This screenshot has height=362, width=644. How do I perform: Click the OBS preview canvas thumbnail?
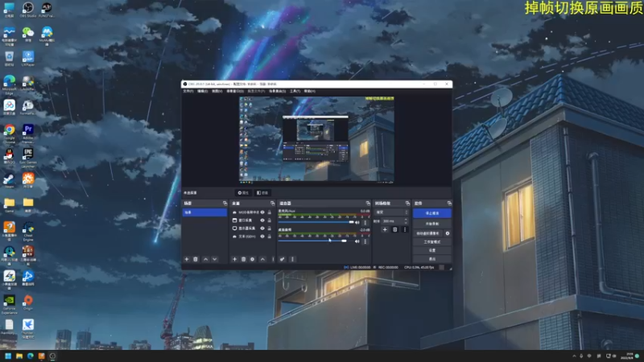pyautogui.click(x=316, y=140)
